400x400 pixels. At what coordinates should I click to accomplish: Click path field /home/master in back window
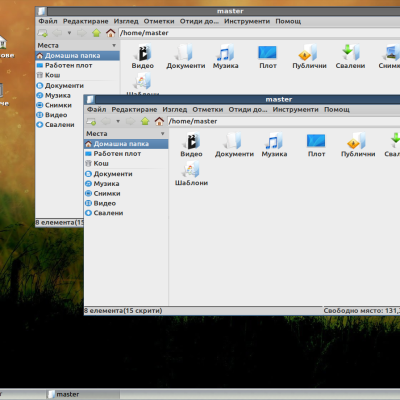(x=259, y=33)
